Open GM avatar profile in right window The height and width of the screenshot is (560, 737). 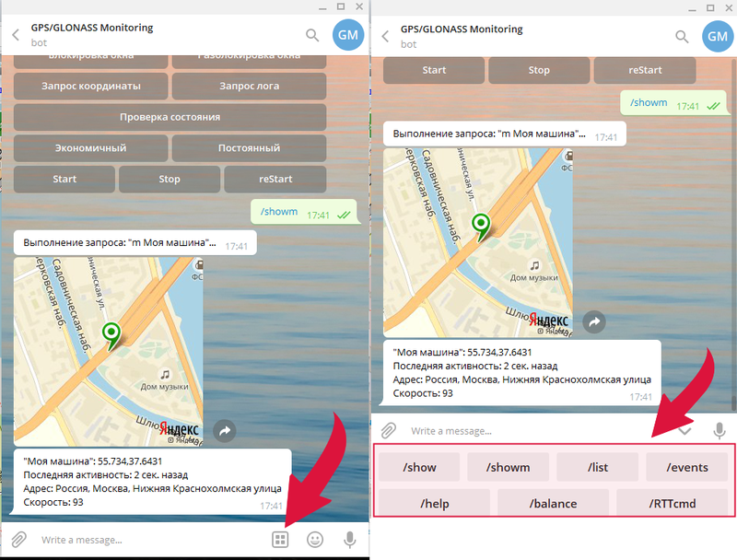719,36
